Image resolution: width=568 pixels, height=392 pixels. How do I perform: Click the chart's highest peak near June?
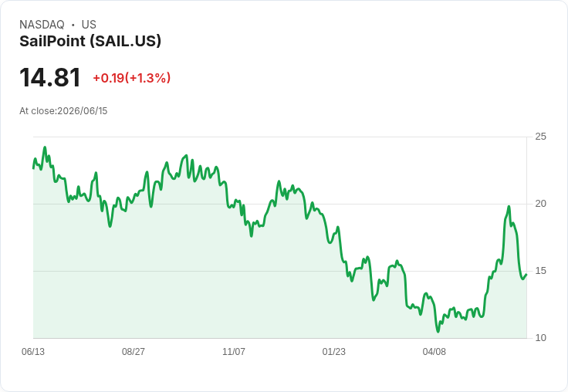pyautogui.click(x=45, y=147)
